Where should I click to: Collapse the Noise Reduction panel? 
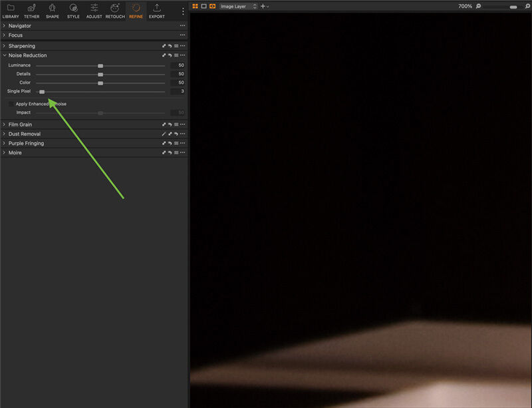coord(4,55)
